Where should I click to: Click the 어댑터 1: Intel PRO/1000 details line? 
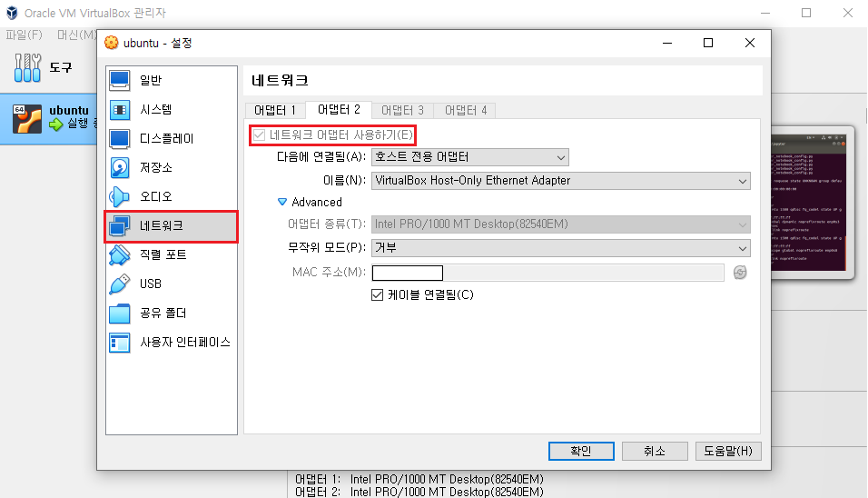point(419,479)
